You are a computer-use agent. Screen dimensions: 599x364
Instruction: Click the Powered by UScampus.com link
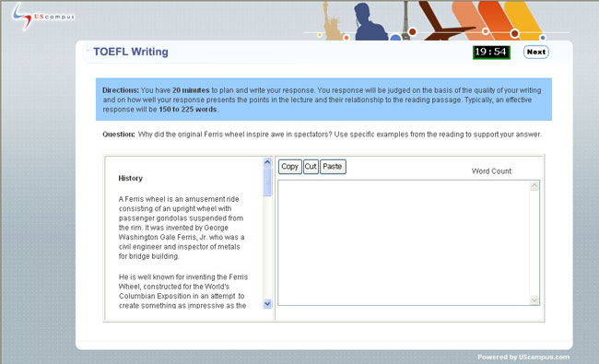click(x=523, y=357)
